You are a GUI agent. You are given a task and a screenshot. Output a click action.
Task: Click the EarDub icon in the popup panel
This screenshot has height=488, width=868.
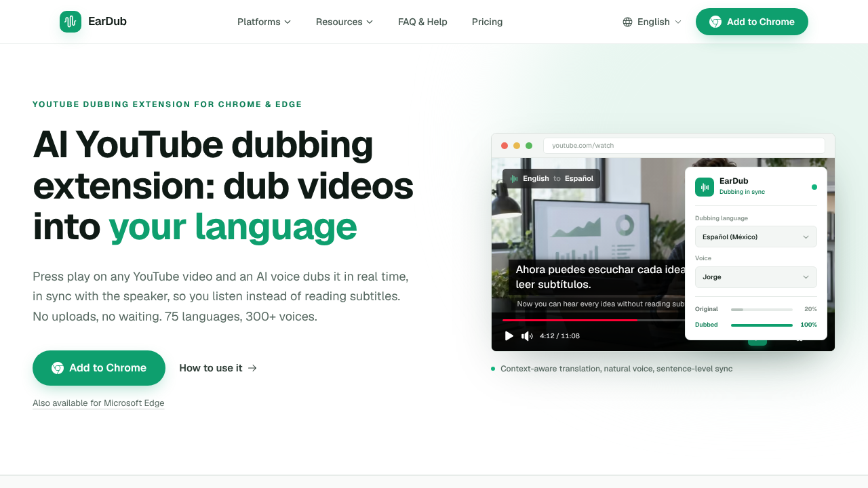(x=705, y=187)
